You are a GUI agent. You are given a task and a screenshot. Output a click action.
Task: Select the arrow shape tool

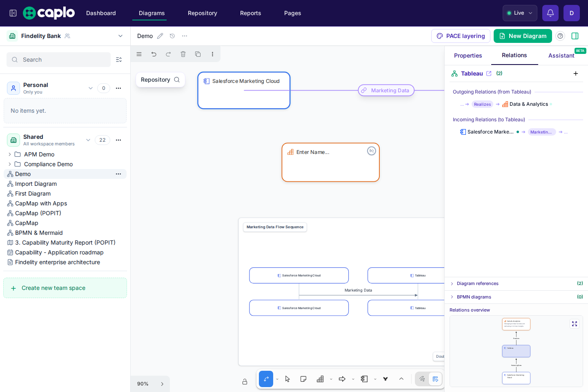(342, 379)
